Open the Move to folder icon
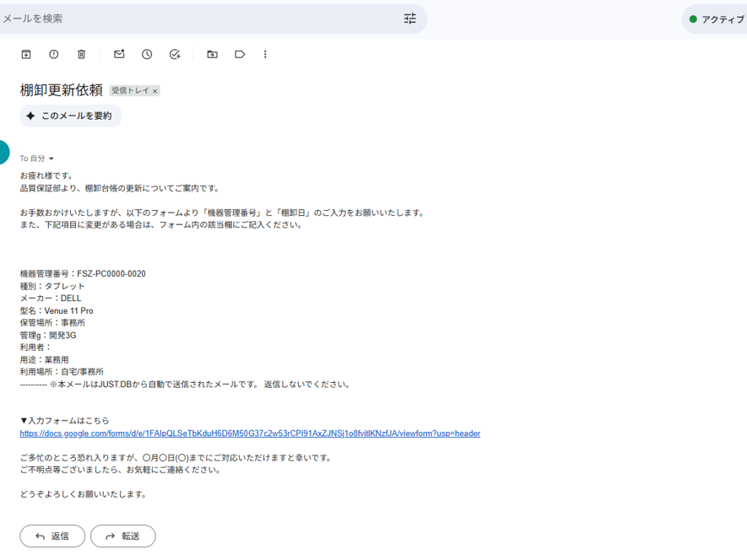The width and height of the screenshot is (747, 560). click(212, 54)
